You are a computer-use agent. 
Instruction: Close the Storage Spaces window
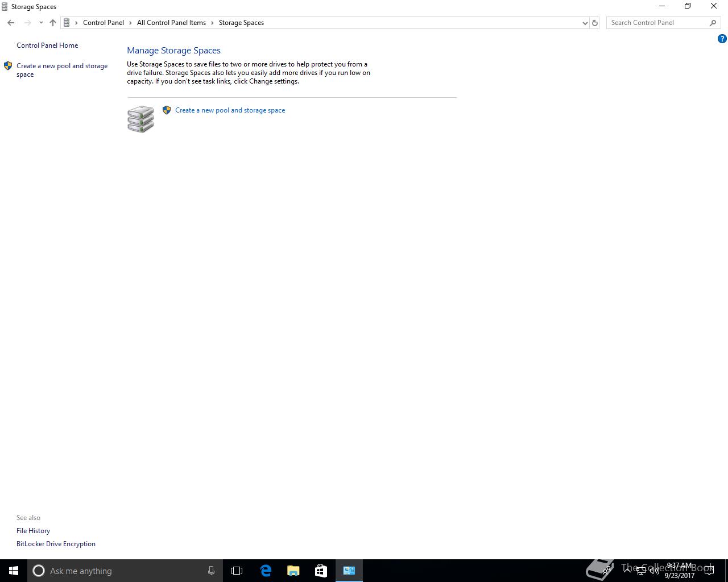tap(714, 6)
